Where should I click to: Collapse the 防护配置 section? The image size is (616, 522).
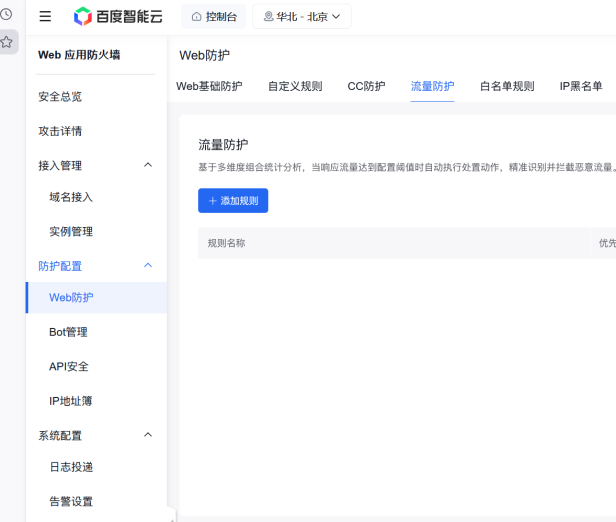coord(148,266)
